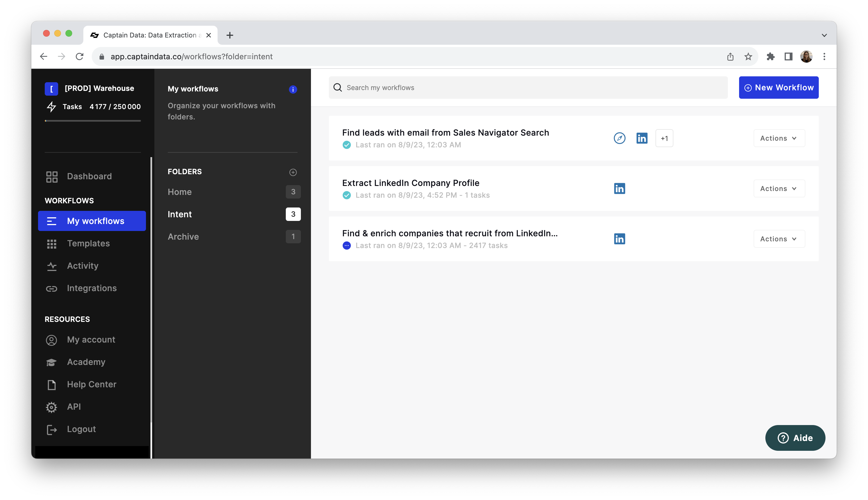The image size is (868, 500).
Task: Click the search magnifier icon
Action: [338, 88]
